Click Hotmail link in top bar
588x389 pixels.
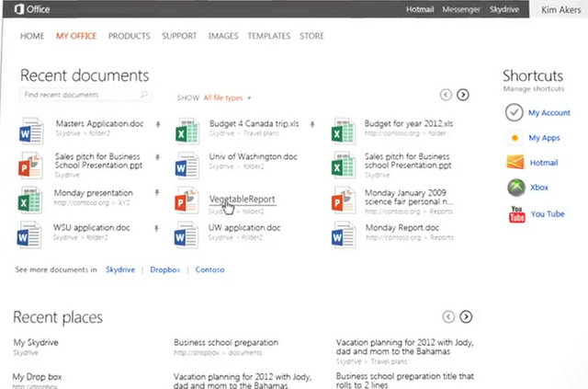(x=420, y=9)
